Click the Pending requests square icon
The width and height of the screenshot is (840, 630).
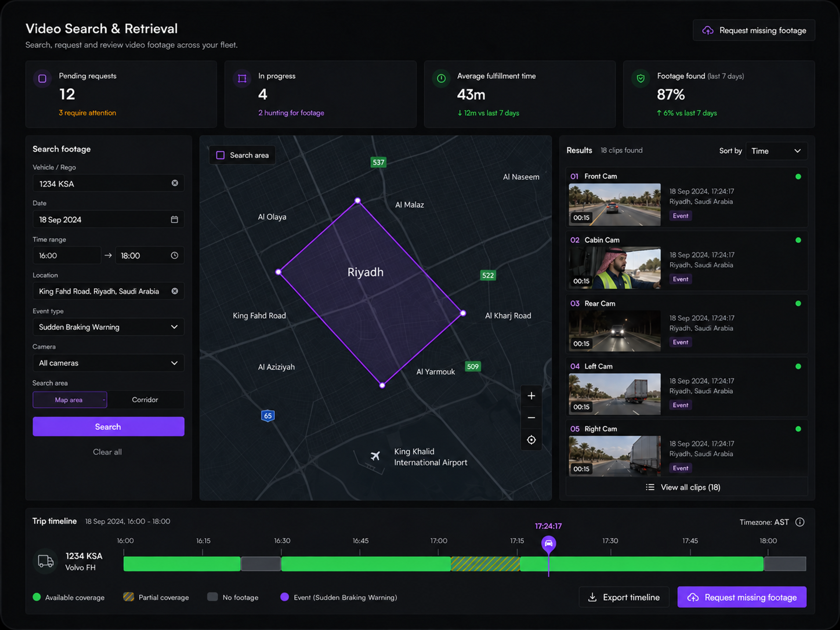click(42, 79)
